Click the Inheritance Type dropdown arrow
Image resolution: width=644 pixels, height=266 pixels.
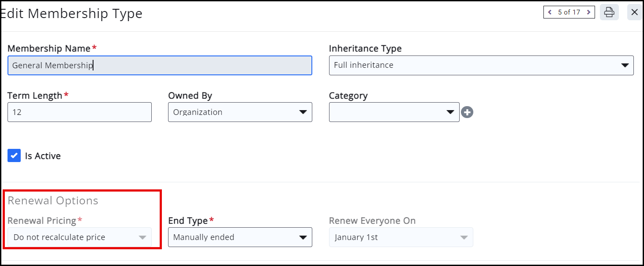click(625, 65)
